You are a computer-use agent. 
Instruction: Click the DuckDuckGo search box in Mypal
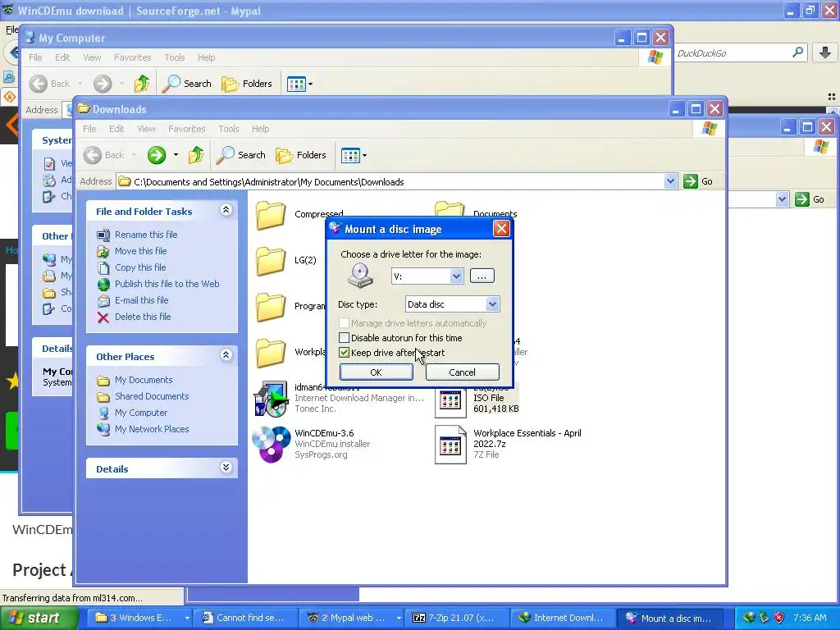click(x=734, y=53)
